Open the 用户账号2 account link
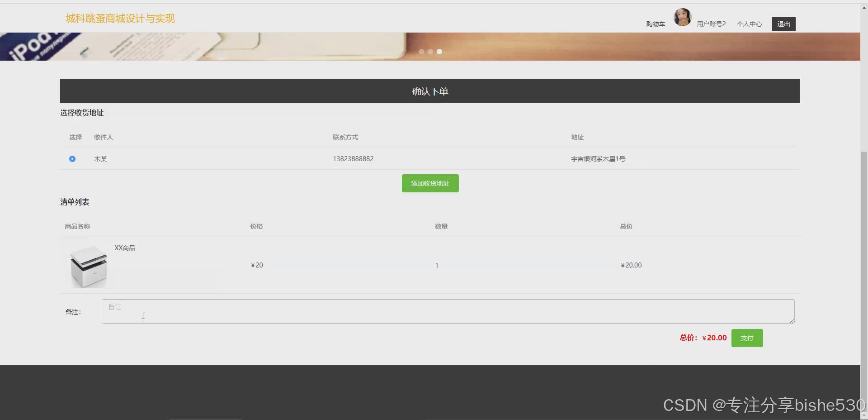Screen dimensions: 868x420 [x=711, y=24]
